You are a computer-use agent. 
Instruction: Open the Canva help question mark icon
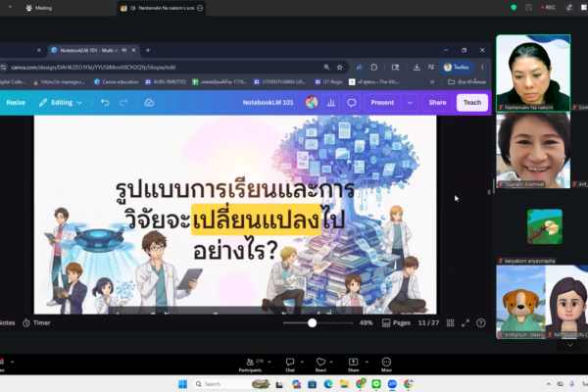(481, 323)
